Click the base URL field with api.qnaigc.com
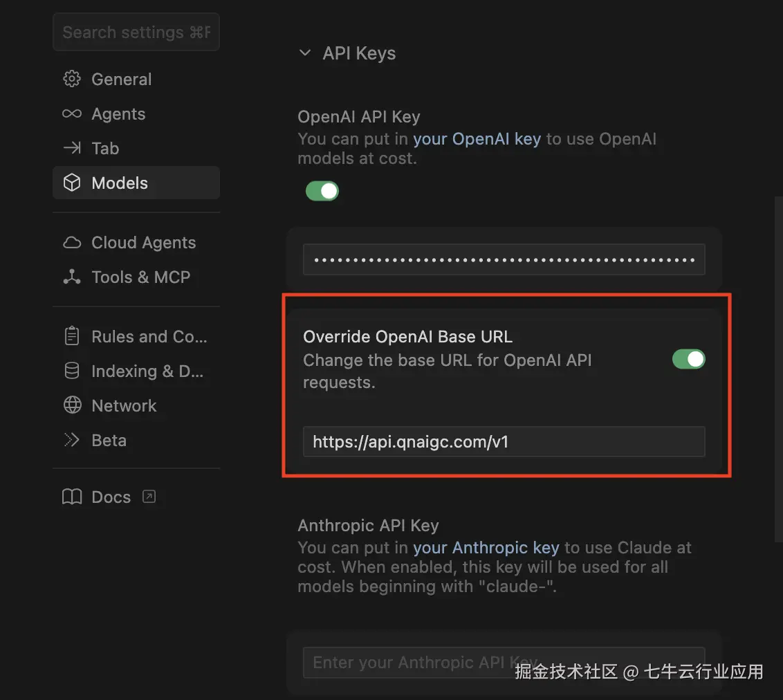This screenshot has width=783, height=700. click(x=504, y=441)
